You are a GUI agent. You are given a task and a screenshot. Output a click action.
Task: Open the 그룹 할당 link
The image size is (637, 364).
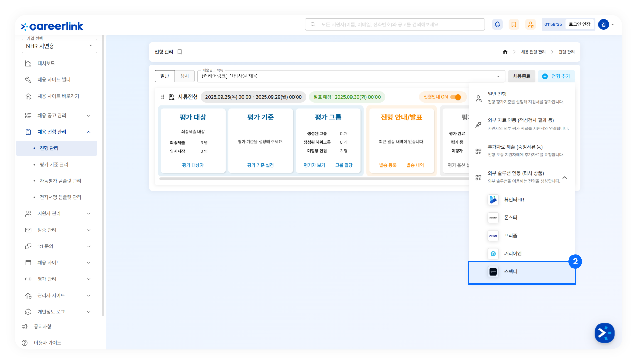(344, 166)
